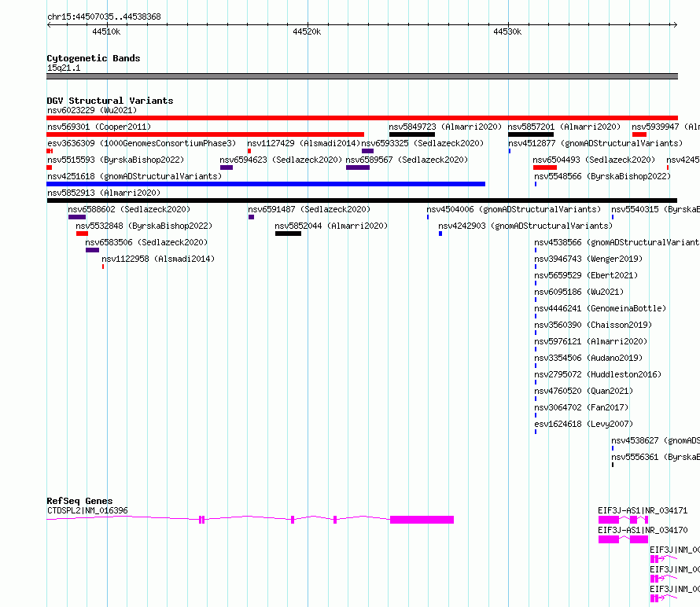Screen dimensions: 700x607
Task: Open the EIF3J-AS1|NR_034171 gene label
Action: coord(643,510)
